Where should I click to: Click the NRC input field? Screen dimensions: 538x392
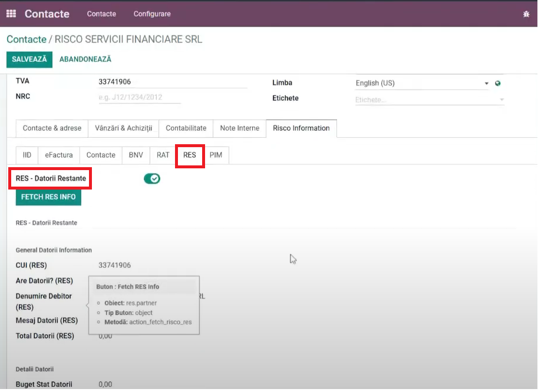[x=140, y=97]
